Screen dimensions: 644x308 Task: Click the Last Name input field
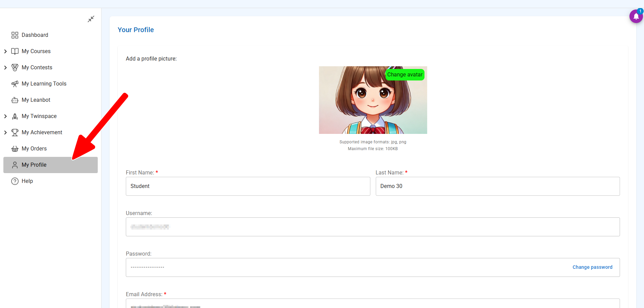tap(497, 186)
